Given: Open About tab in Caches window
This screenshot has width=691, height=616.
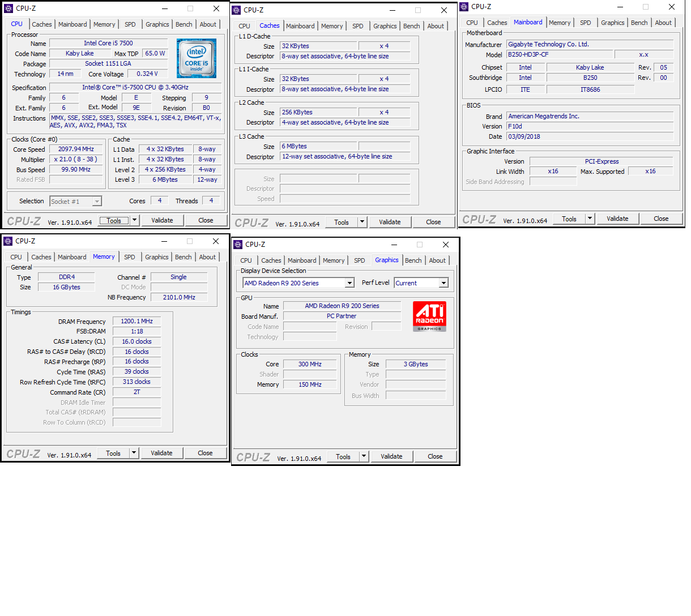Looking at the screenshot, I should 436,26.
